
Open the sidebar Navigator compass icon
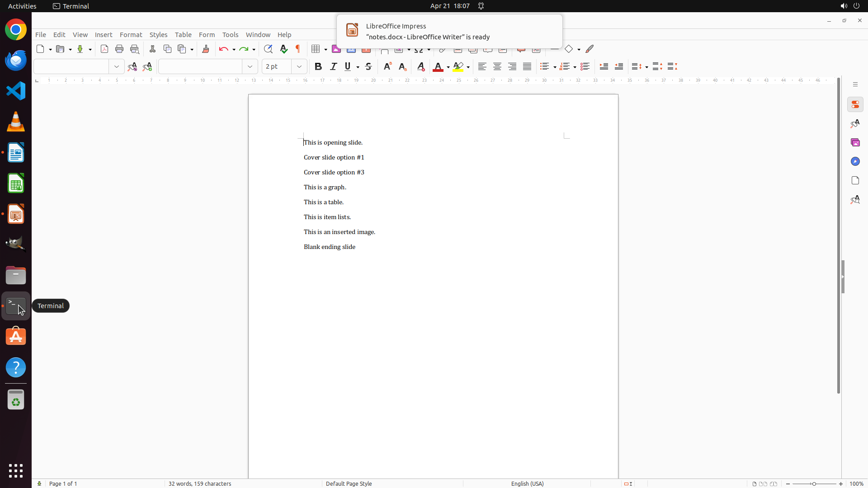pos(855,161)
